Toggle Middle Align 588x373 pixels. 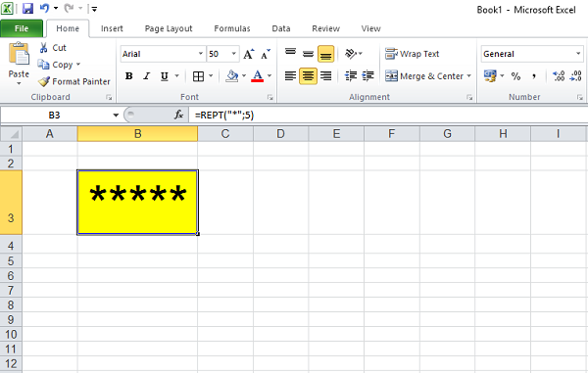(x=308, y=54)
